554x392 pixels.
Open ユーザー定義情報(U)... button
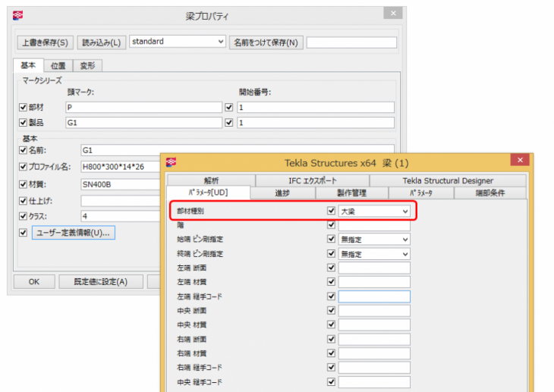click(74, 233)
